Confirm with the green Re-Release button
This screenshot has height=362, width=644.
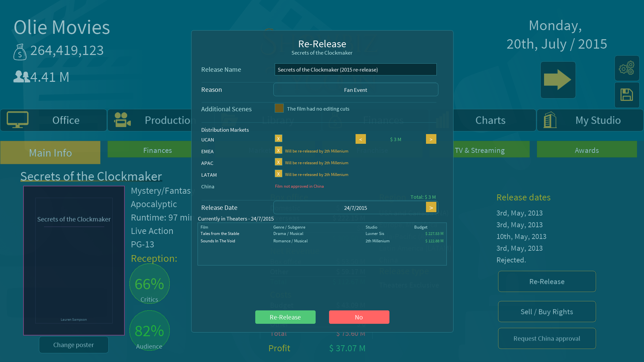click(x=285, y=317)
